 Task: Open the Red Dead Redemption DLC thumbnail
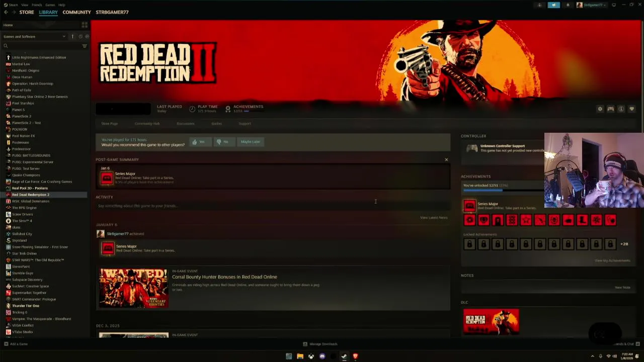point(491,322)
